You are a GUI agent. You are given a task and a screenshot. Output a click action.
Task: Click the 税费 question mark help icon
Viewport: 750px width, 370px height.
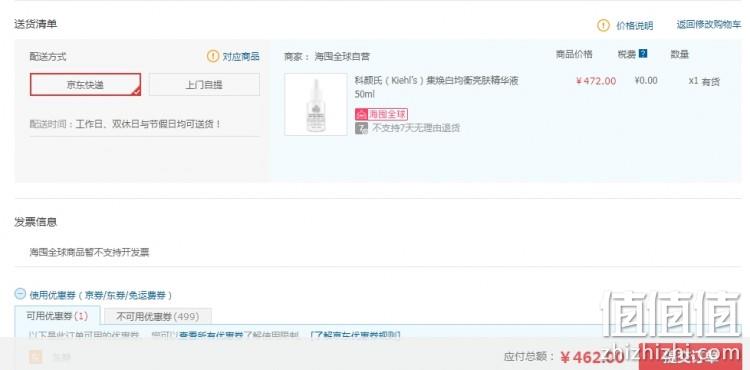pos(643,54)
